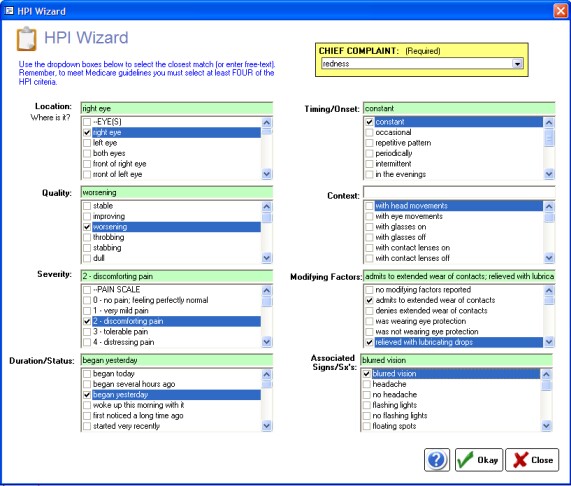Open the Chief Complaint dropdown arrow
The image size is (571, 486).
pyautogui.click(x=517, y=64)
